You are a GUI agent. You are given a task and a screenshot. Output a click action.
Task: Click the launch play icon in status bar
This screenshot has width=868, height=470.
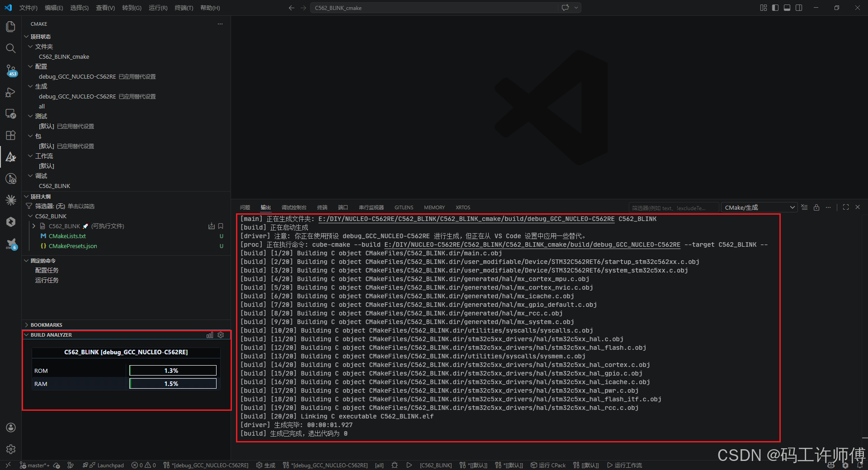(409, 465)
